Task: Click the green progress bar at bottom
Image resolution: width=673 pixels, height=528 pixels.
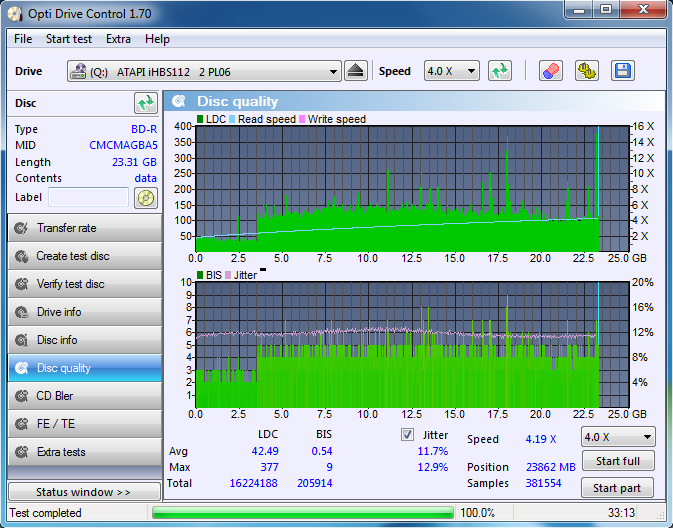Action: (x=303, y=513)
